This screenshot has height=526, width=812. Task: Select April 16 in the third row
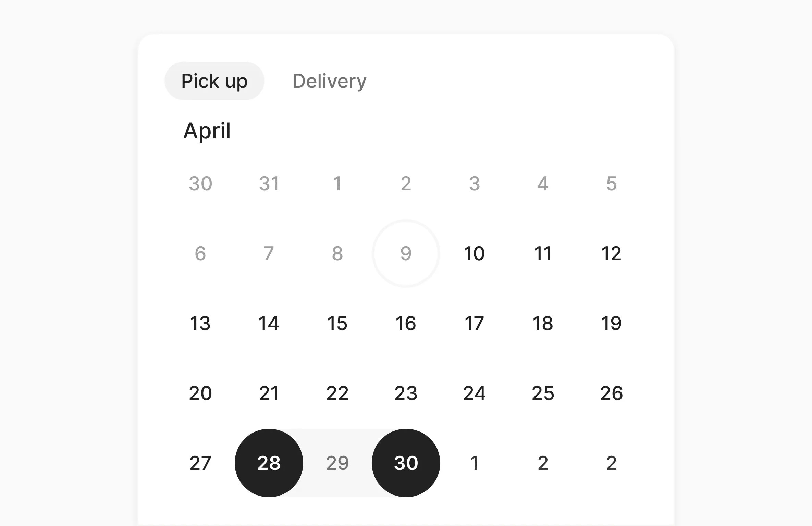click(x=406, y=323)
